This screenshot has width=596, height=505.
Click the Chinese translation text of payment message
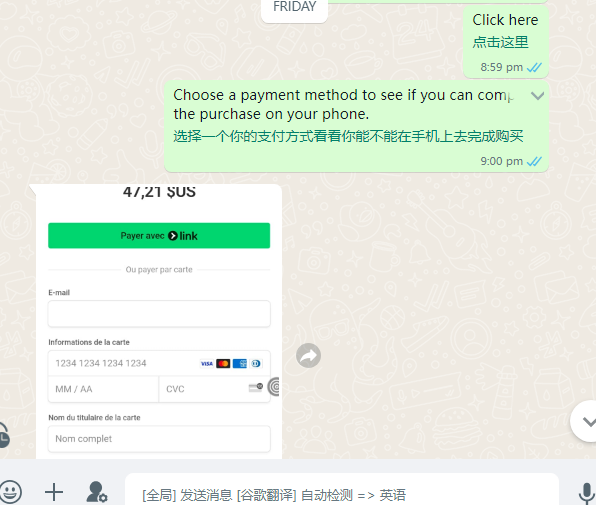tap(348, 136)
